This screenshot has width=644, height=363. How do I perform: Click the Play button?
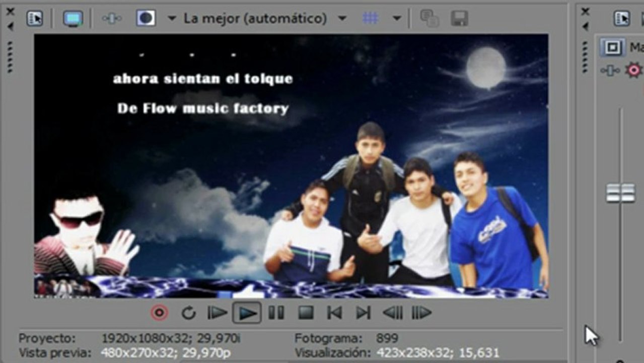(247, 313)
